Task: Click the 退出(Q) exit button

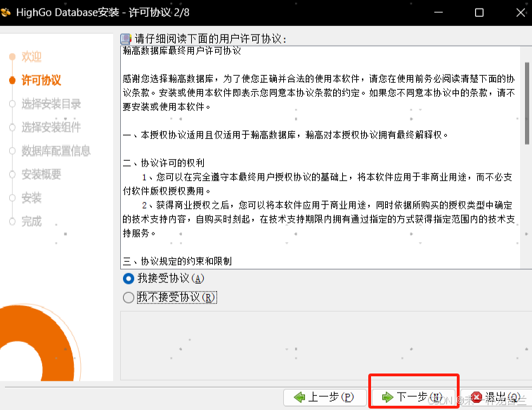Action: [x=496, y=397]
